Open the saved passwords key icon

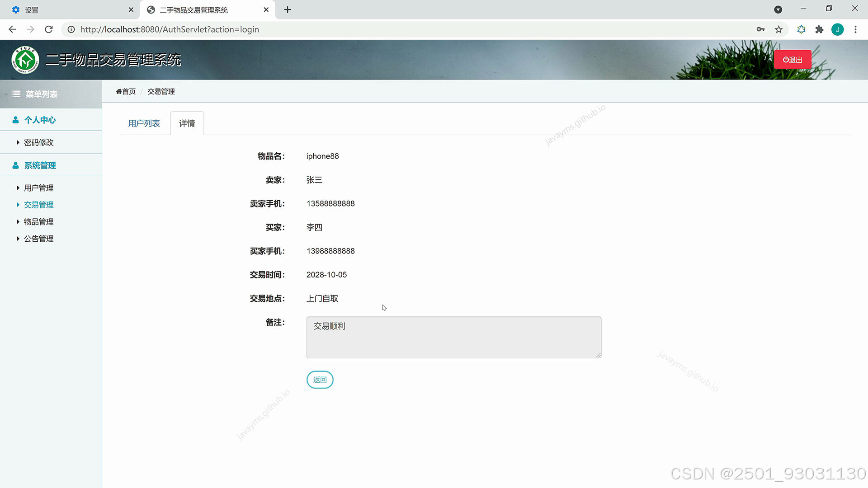pyautogui.click(x=760, y=29)
